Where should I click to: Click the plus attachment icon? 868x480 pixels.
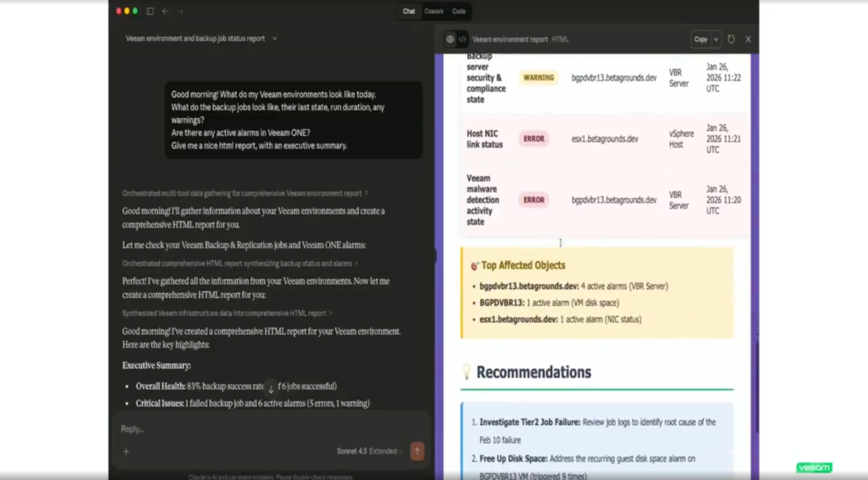click(126, 451)
